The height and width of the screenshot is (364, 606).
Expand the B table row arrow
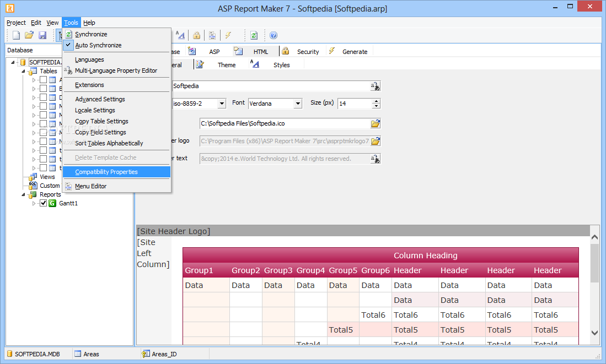point(34,89)
